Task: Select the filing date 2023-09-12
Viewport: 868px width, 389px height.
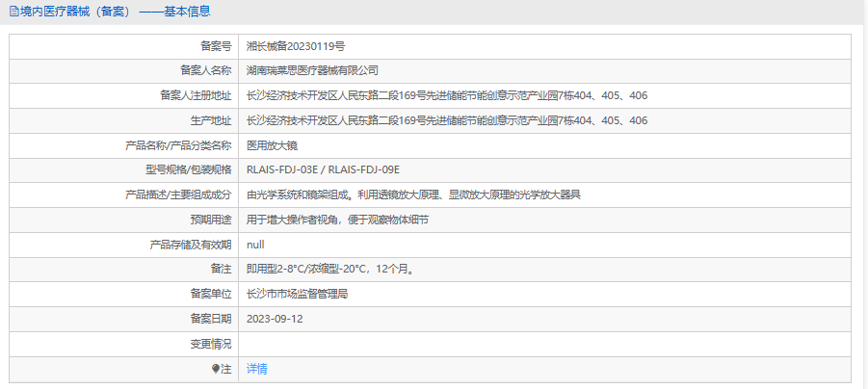Action: click(275, 319)
